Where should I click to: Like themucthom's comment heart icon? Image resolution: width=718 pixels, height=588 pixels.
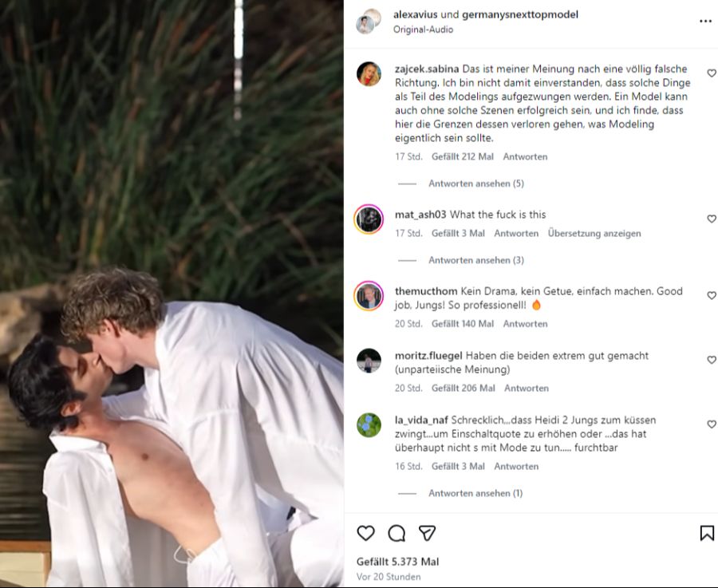[x=711, y=294]
